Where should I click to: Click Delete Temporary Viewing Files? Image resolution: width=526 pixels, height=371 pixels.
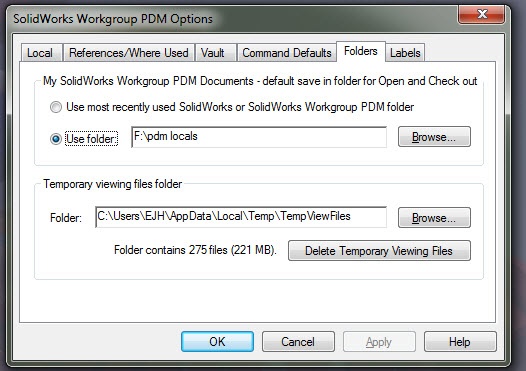pos(379,251)
